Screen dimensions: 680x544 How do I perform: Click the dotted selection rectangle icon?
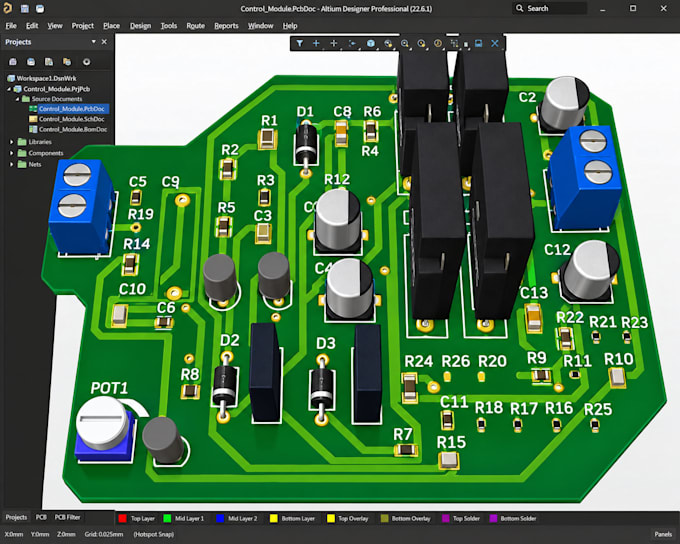click(x=454, y=43)
